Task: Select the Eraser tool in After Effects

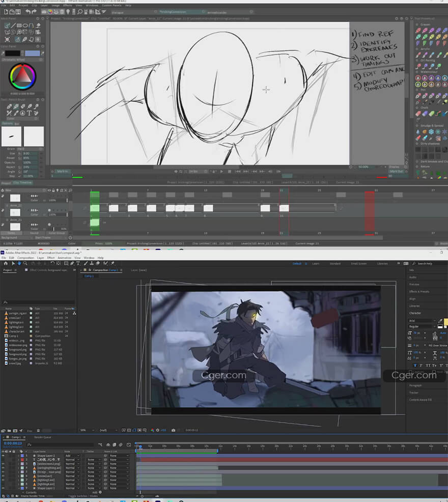Action: [x=98, y=263]
